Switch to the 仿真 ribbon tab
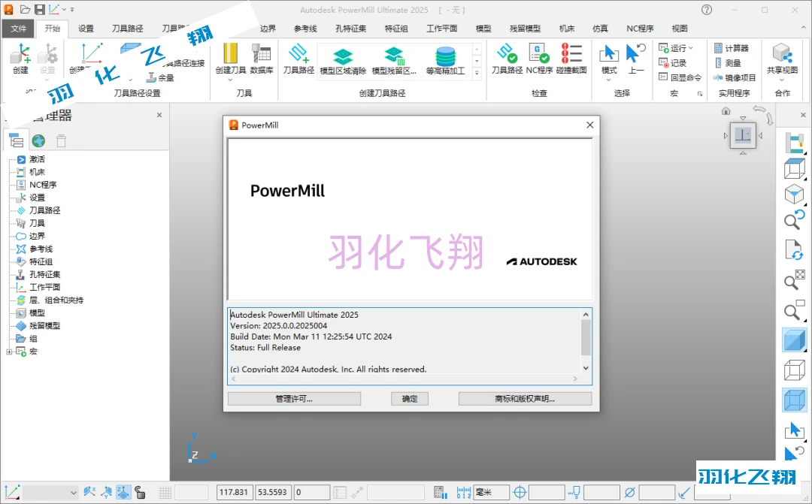The height and width of the screenshot is (504, 812). 600,29
